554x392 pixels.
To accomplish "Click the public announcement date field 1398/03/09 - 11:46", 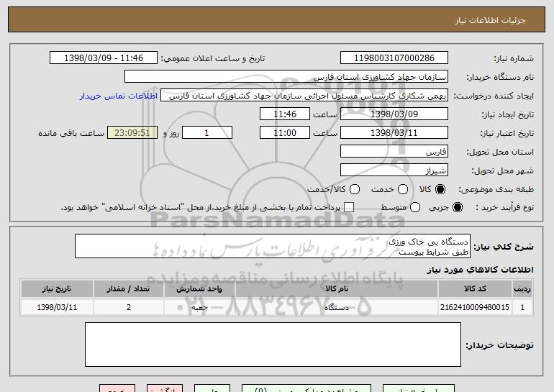I will (x=104, y=58).
